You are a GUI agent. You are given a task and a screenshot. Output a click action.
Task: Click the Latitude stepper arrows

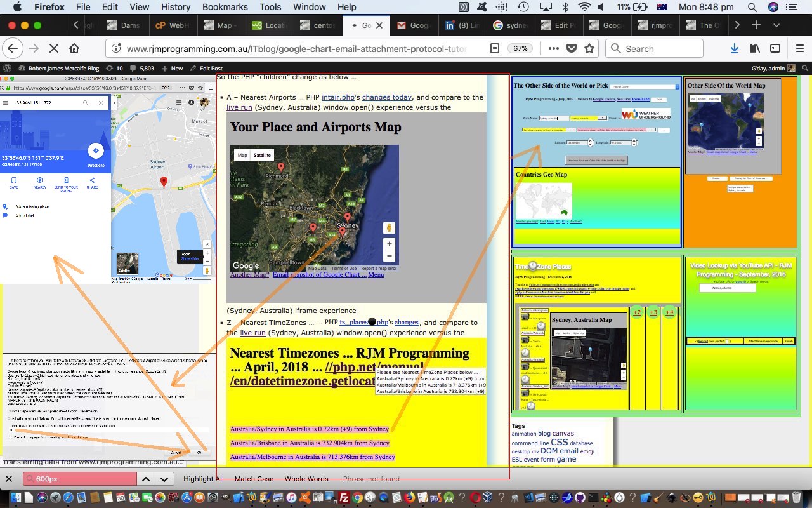pos(591,143)
